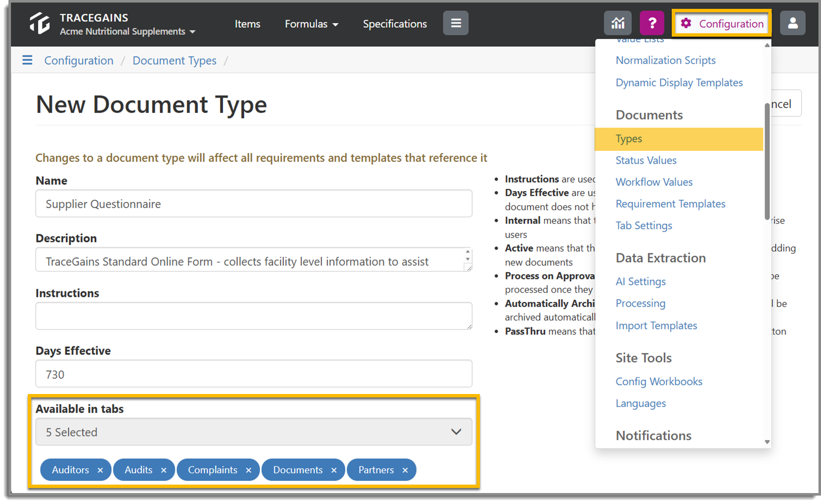Screen dimensions: 821x504
Task: Select Normalization Scripts in menu
Action: pyautogui.click(x=665, y=60)
